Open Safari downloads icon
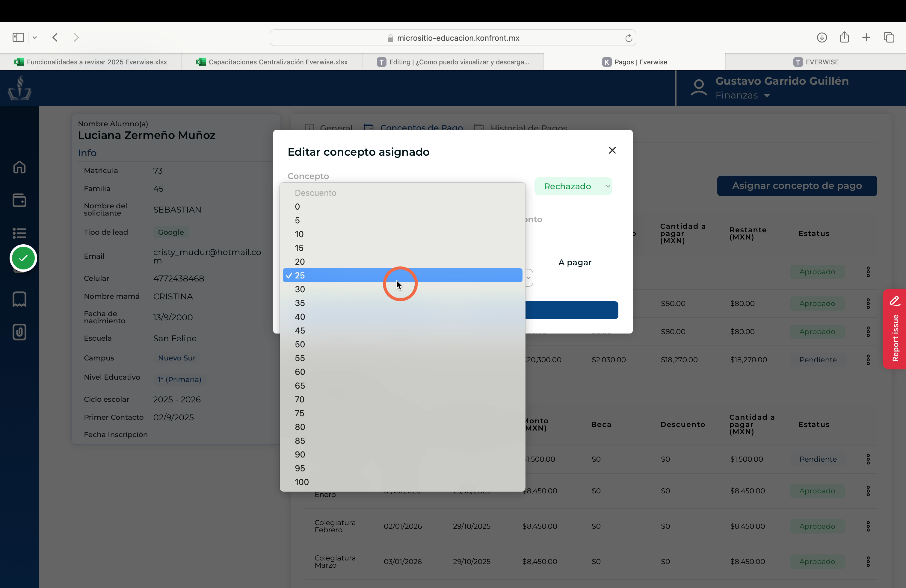Image resolution: width=906 pixels, height=588 pixels. click(822, 37)
